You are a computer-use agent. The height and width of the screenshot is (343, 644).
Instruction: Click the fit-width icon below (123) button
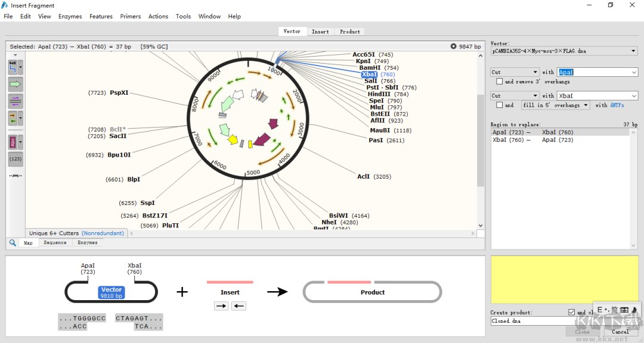(15, 176)
